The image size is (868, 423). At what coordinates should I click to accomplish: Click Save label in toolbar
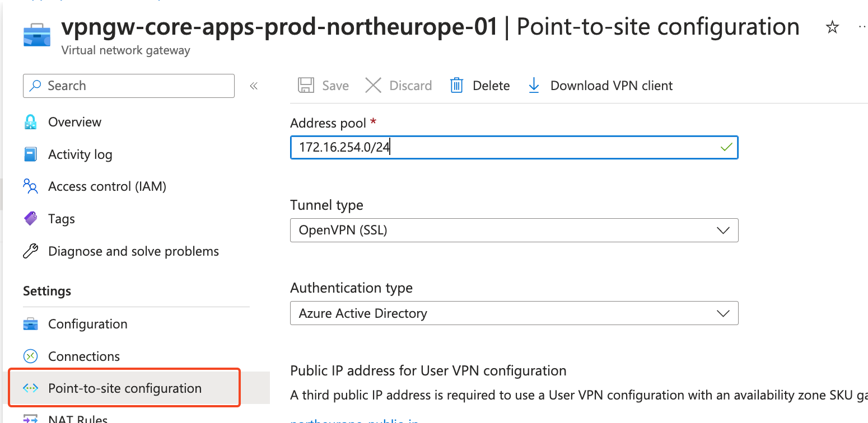(335, 86)
